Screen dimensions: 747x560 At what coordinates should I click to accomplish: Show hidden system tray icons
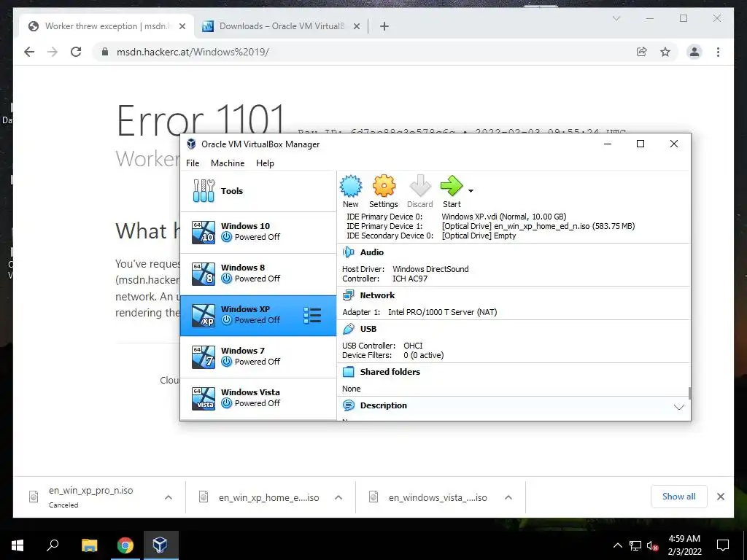617,545
